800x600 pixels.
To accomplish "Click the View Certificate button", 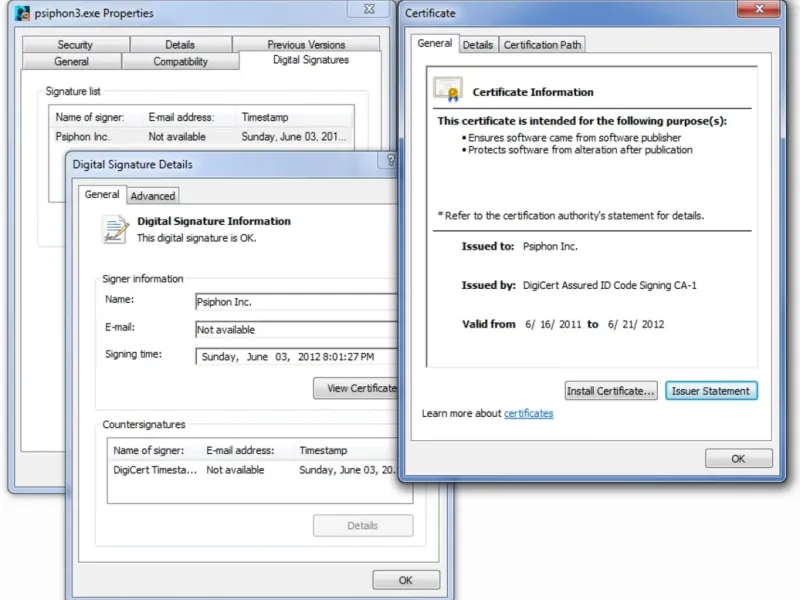I will click(355, 388).
